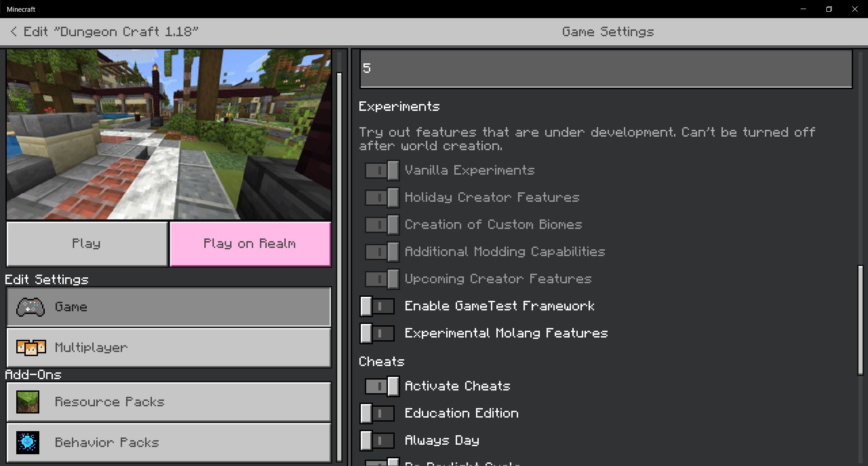Click the world preview thumbnail image
This screenshot has width=868, height=466.
(169, 134)
